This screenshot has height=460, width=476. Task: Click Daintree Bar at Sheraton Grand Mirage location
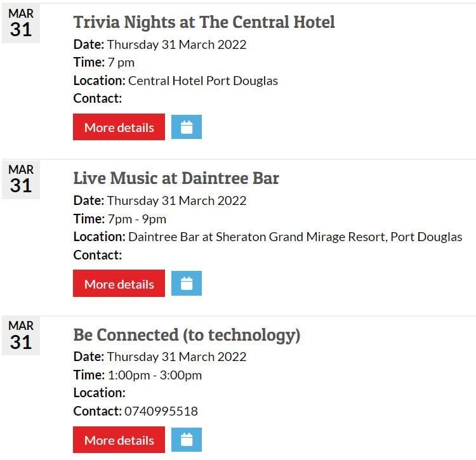pos(295,237)
